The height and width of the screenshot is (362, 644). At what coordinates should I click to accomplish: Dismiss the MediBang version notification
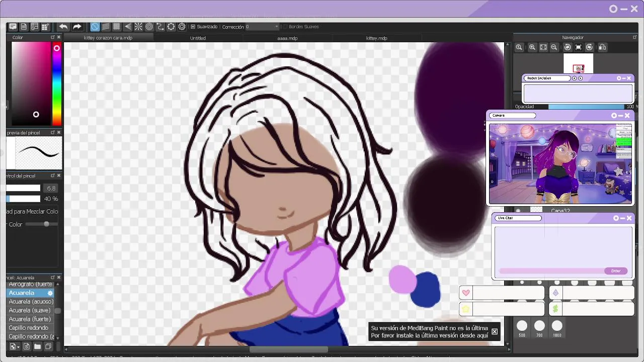[495, 331]
